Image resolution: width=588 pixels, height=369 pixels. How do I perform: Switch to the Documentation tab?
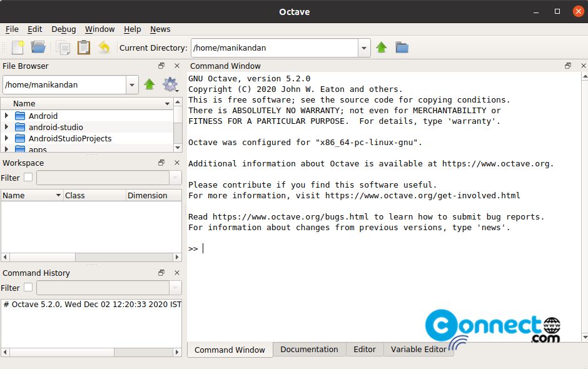click(x=309, y=350)
